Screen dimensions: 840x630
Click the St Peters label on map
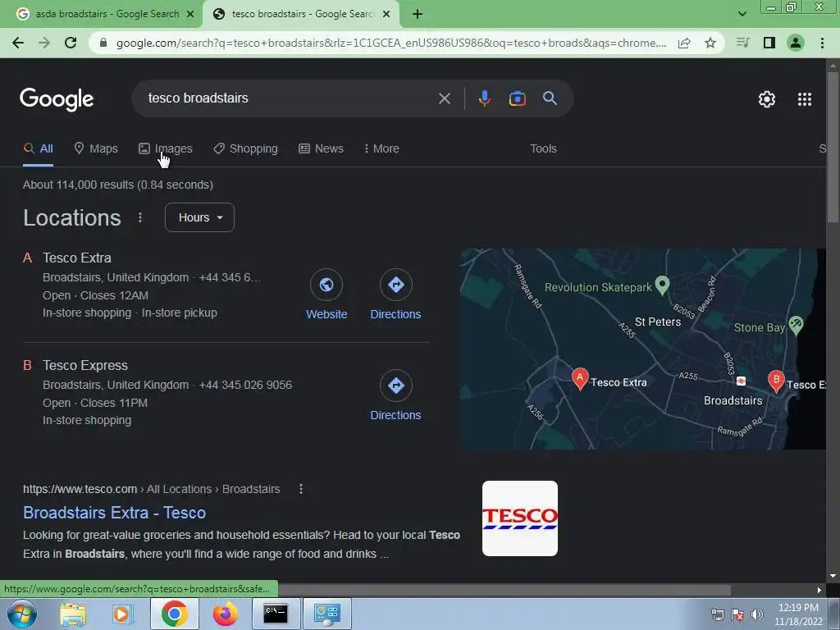(658, 322)
